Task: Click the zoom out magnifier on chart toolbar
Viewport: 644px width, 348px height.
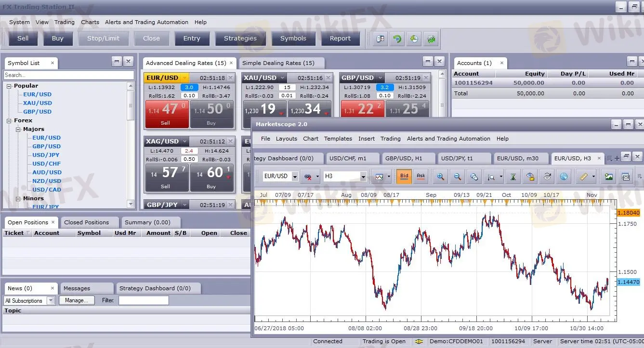Action: click(x=457, y=177)
